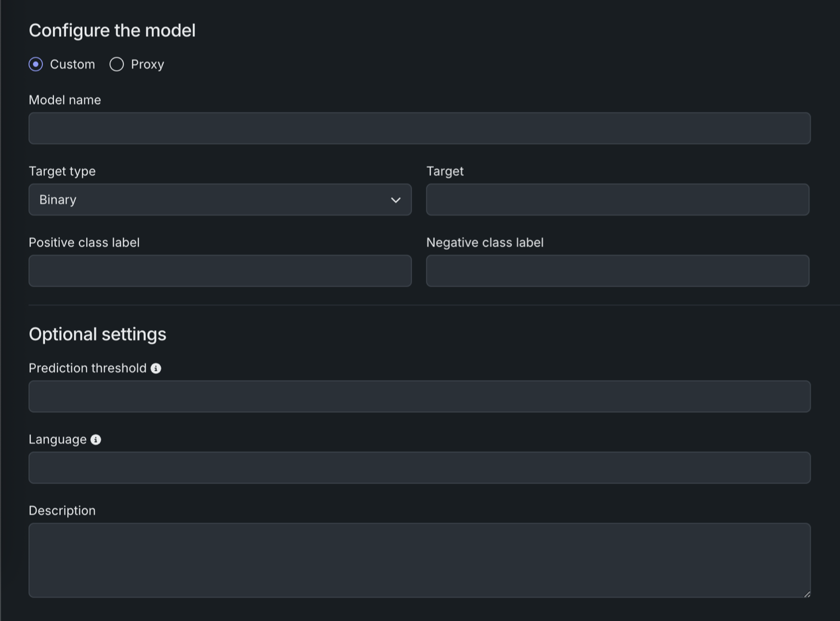Screen dimensions: 840x621
Task: Focus the Positive class label field
Action: (219, 271)
